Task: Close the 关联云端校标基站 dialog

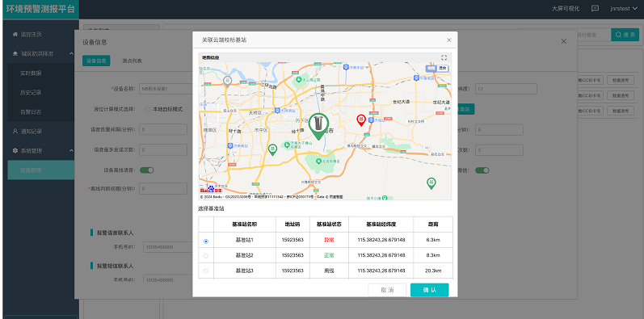Action: [448, 40]
